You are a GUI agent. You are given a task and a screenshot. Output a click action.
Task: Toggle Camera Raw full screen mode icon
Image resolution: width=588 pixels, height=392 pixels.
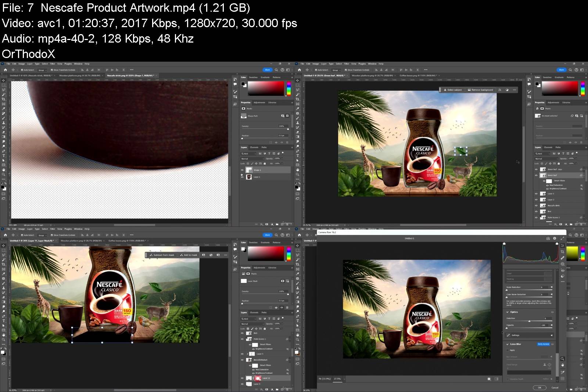coord(562,238)
